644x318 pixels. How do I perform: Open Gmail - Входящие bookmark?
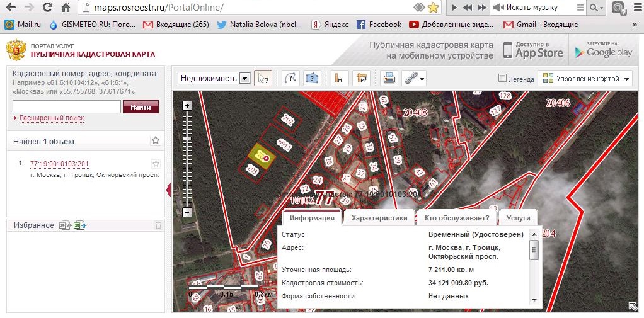[541, 25]
